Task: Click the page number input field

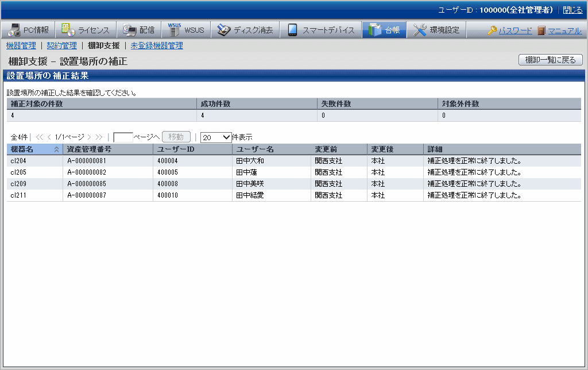Action: pyautogui.click(x=123, y=137)
